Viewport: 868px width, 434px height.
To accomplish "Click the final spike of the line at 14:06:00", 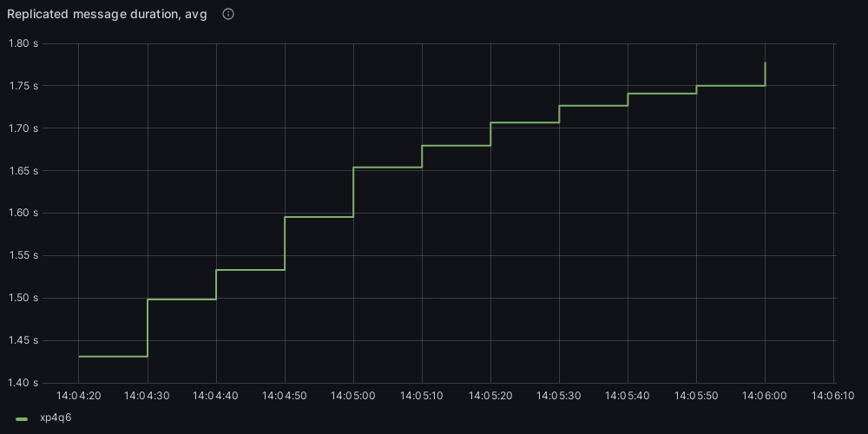I will point(765,69).
